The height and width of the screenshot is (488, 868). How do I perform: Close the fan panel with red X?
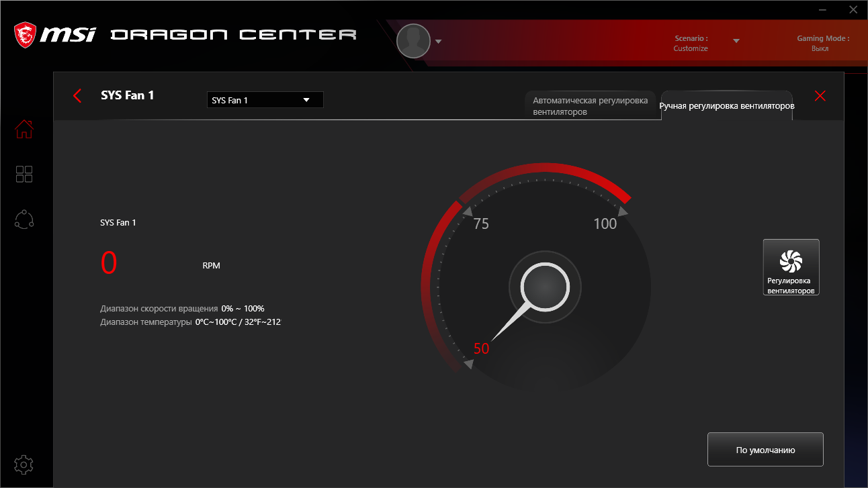click(820, 96)
